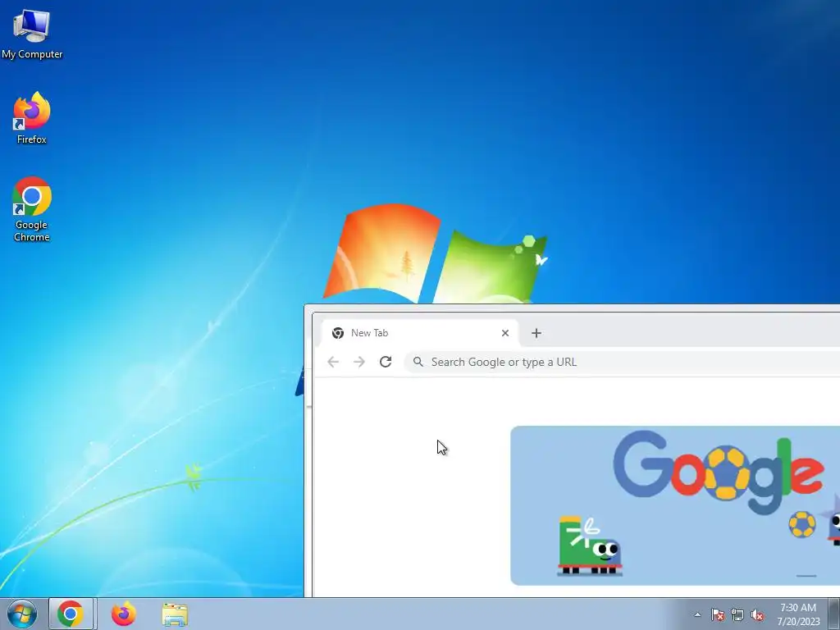Open the Google Chrome desktop shortcut
Image resolution: width=840 pixels, height=630 pixels.
point(32,209)
